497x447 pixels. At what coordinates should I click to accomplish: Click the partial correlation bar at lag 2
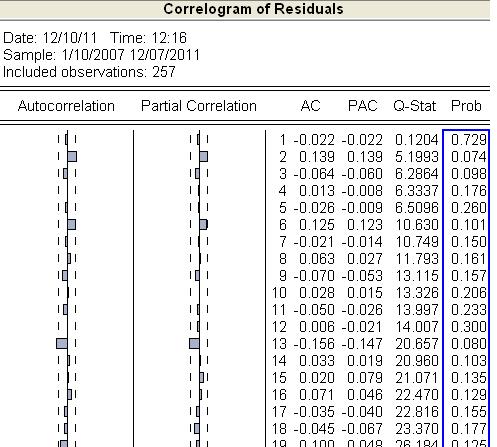tap(203, 156)
